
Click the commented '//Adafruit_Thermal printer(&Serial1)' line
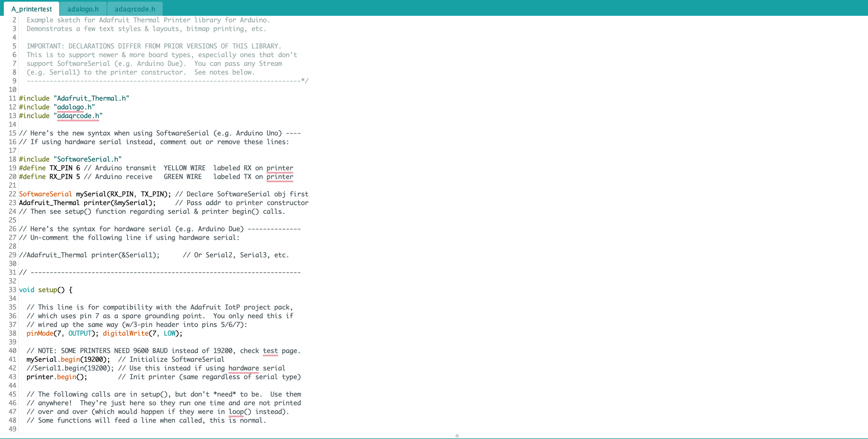pyautogui.click(x=89, y=255)
